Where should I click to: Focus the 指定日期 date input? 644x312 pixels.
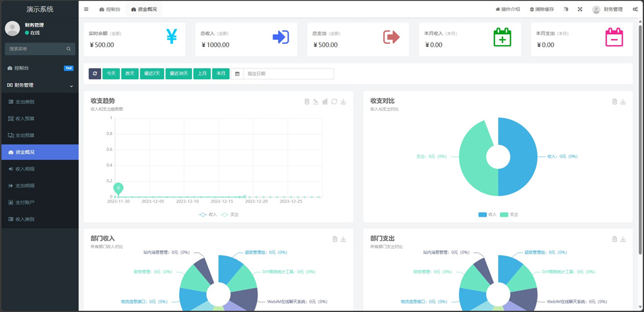[289, 74]
